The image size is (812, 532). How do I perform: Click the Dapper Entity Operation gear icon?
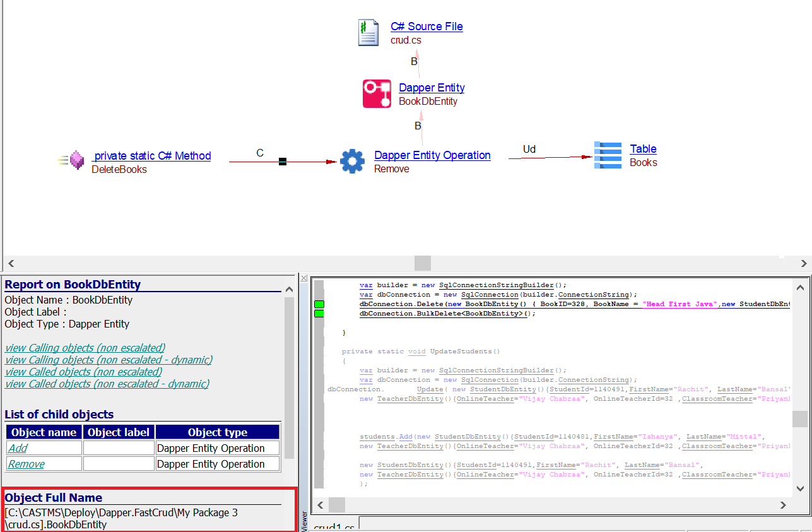(x=352, y=162)
